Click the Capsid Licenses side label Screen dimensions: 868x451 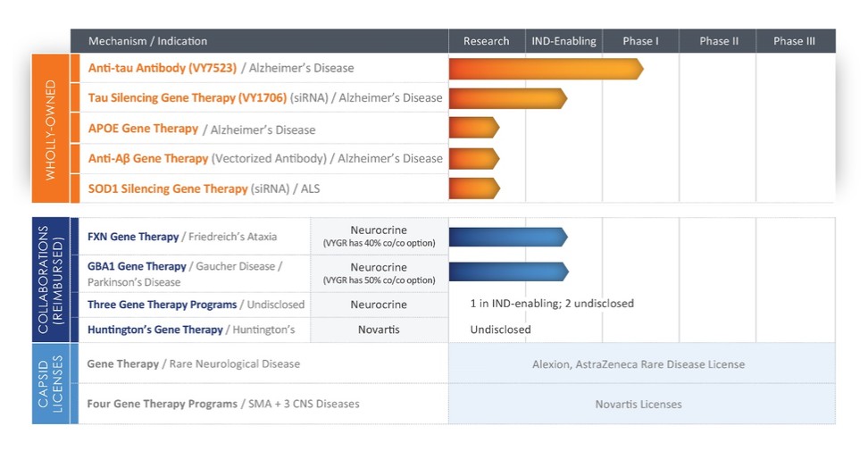click(x=50, y=384)
